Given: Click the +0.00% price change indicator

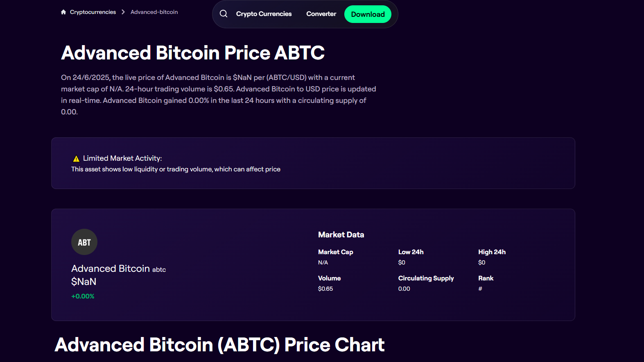Looking at the screenshot, I should click(83, 296).
